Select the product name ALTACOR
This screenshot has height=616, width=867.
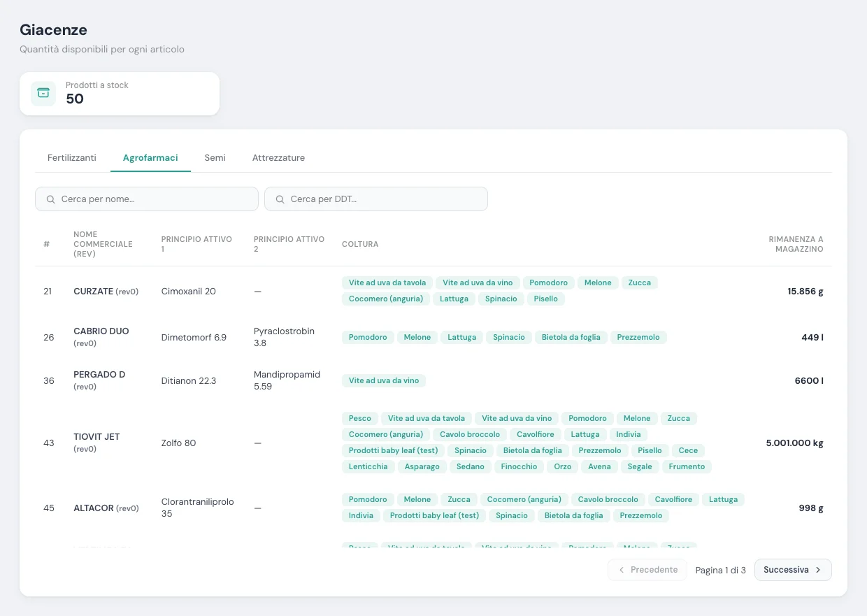pos(93,508)
